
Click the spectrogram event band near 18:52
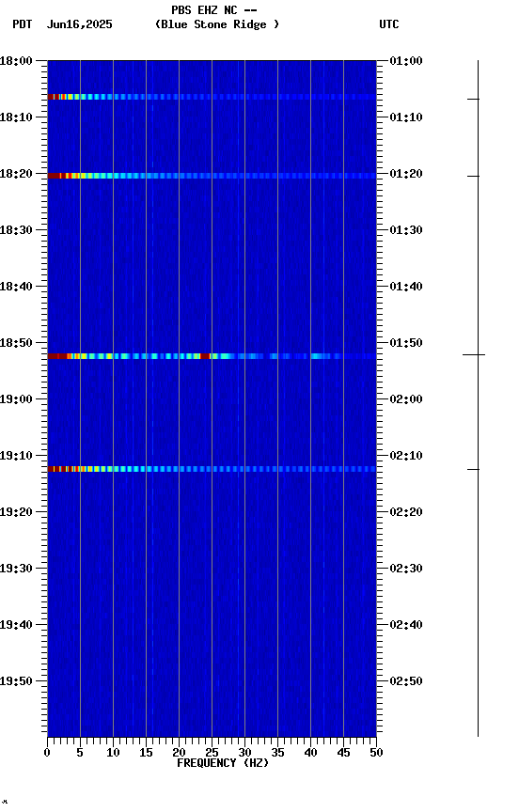point(212,356)
